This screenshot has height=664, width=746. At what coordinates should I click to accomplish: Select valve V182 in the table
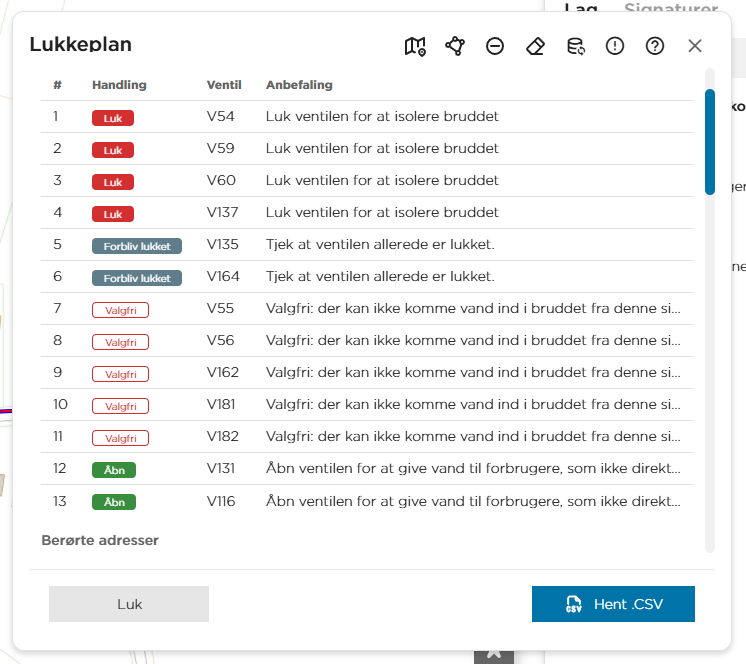click(x=223, y=436)
